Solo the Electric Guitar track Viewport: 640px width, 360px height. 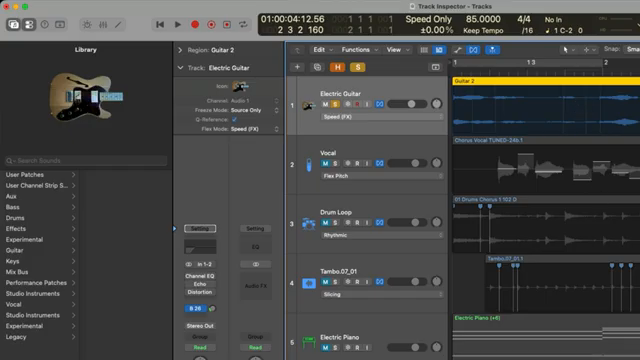[x=335, y=104]
